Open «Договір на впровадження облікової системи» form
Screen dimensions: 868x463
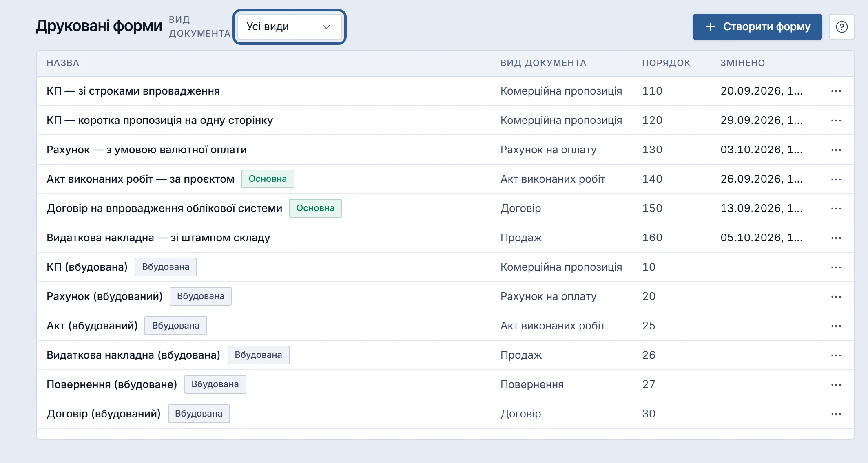(x=164, y=208)
